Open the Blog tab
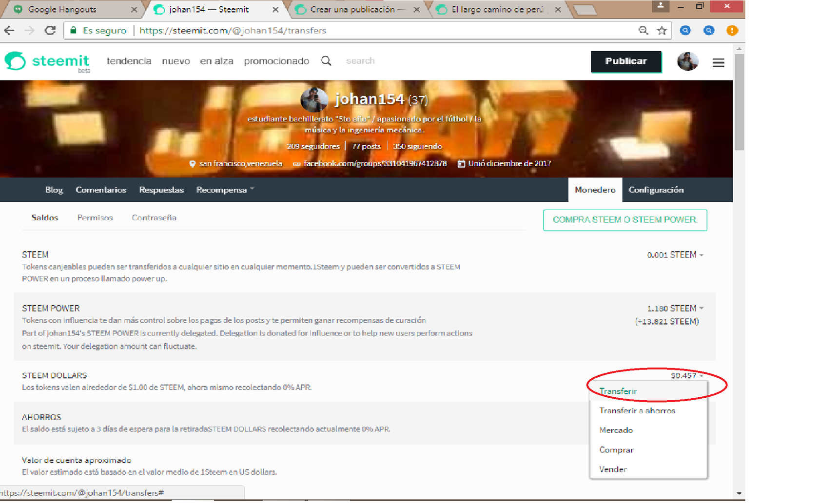 click(x=54, y=190)
